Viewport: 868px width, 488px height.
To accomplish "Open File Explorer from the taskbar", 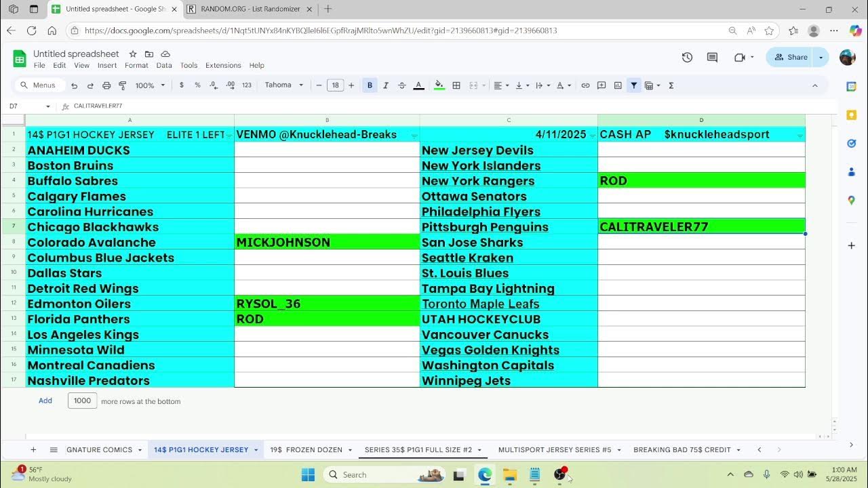I will 509,474.
